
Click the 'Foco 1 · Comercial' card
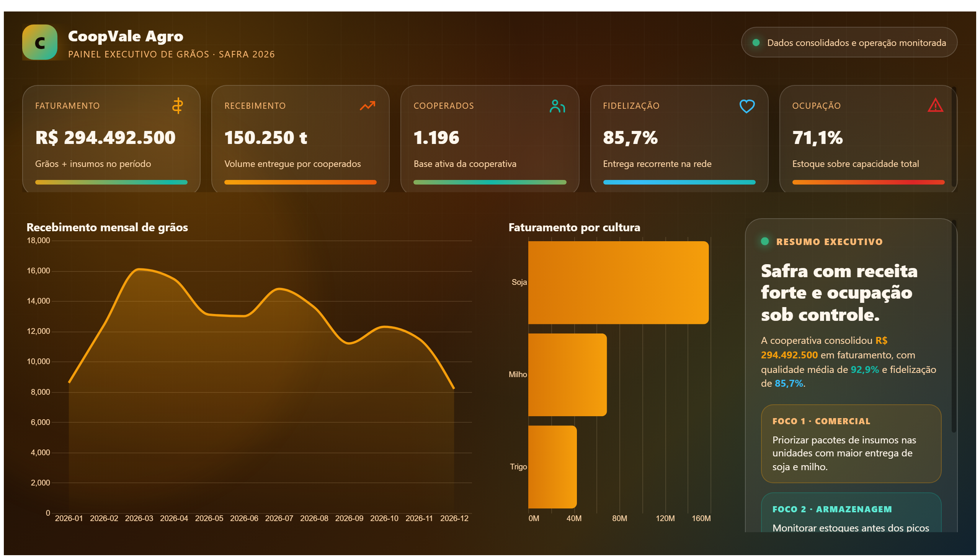pos(851,444)
